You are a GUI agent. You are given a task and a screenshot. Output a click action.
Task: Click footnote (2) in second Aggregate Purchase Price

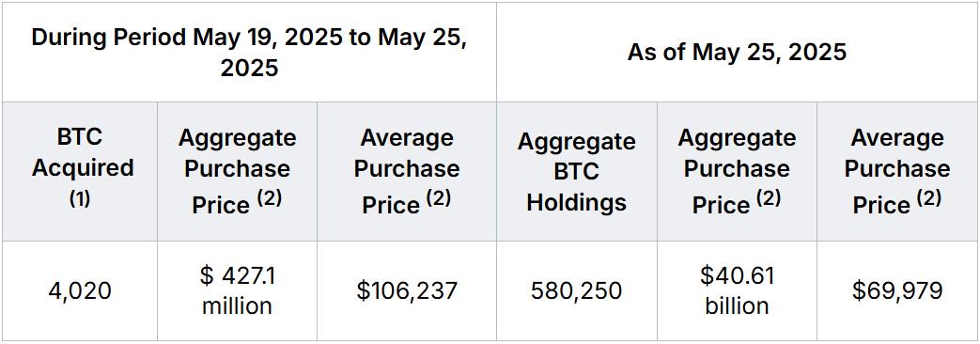(769, 198)
